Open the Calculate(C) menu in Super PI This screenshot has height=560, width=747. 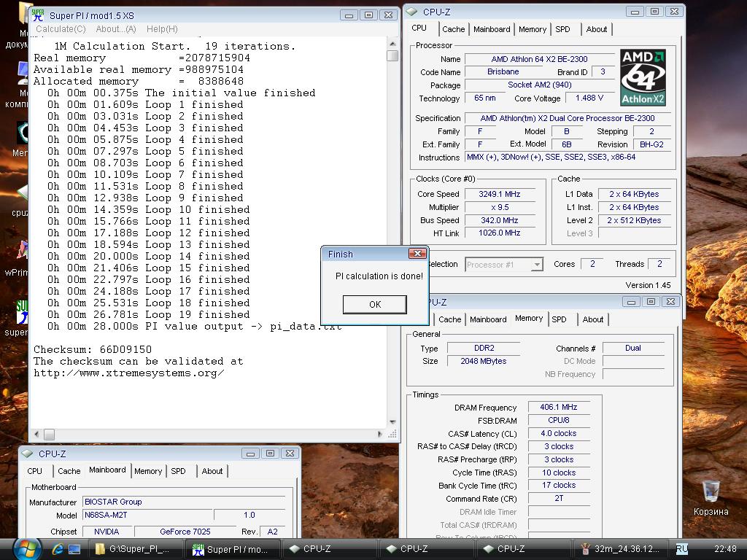pos(61,29)
